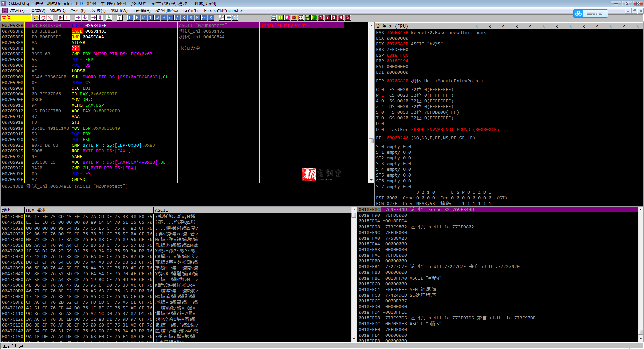Select the C flag value in registers

pyautogui.click(x=383, y=90)
